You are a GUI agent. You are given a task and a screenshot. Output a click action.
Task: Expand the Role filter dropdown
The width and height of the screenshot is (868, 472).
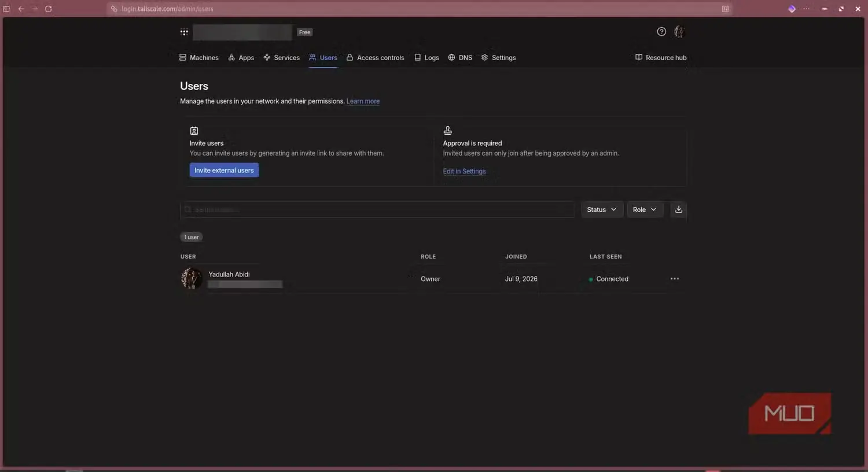[x=645, y=209]
